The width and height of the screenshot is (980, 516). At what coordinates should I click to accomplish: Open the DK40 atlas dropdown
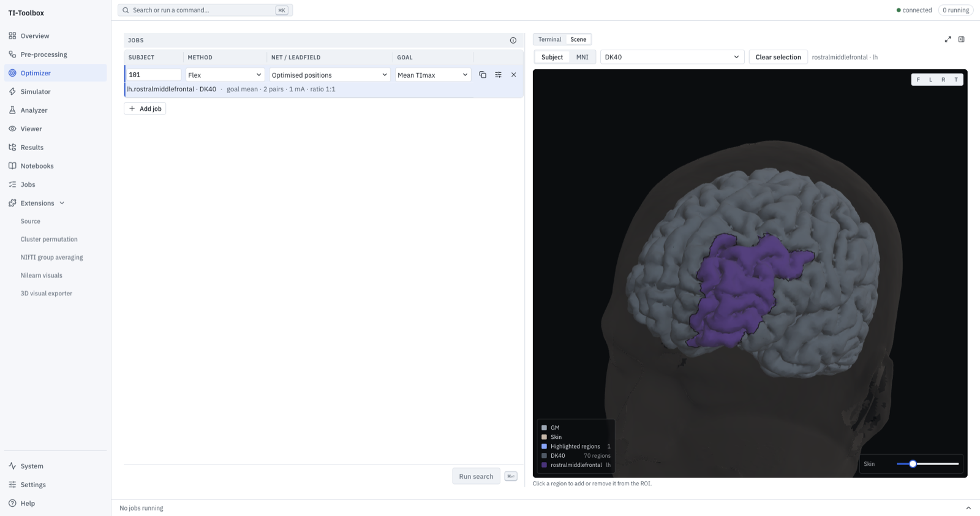[672, 57]
